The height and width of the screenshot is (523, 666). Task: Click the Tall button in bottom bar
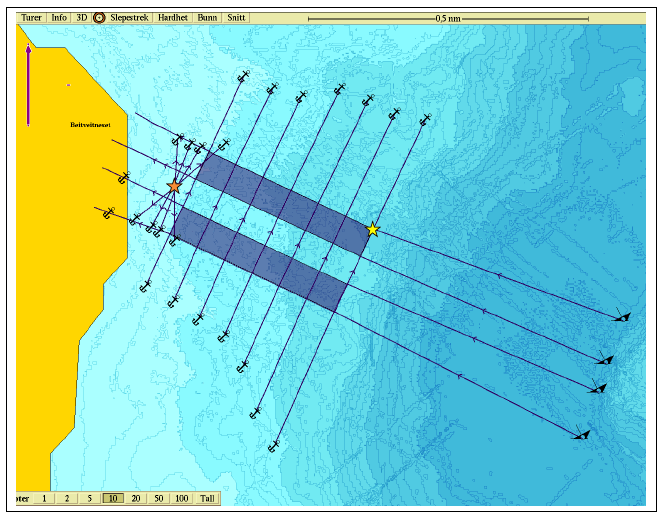tap(207, 498)
